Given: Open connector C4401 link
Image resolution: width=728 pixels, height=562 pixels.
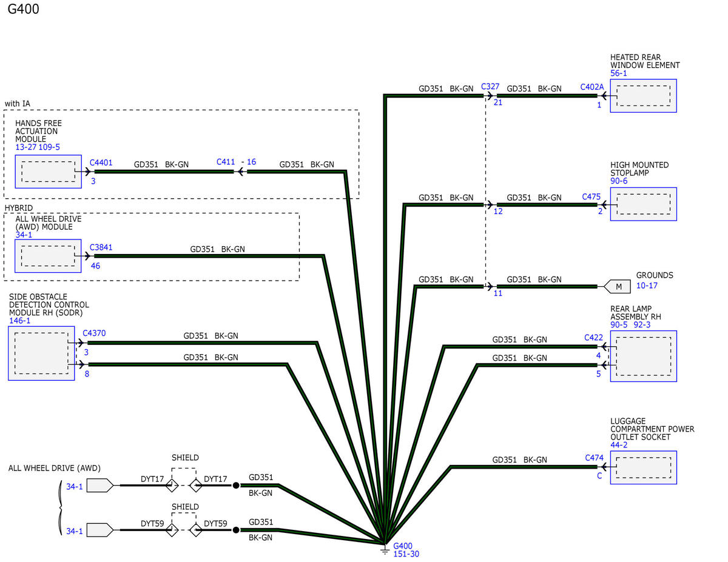Looking at the screenshot, I should pos(101,162).
